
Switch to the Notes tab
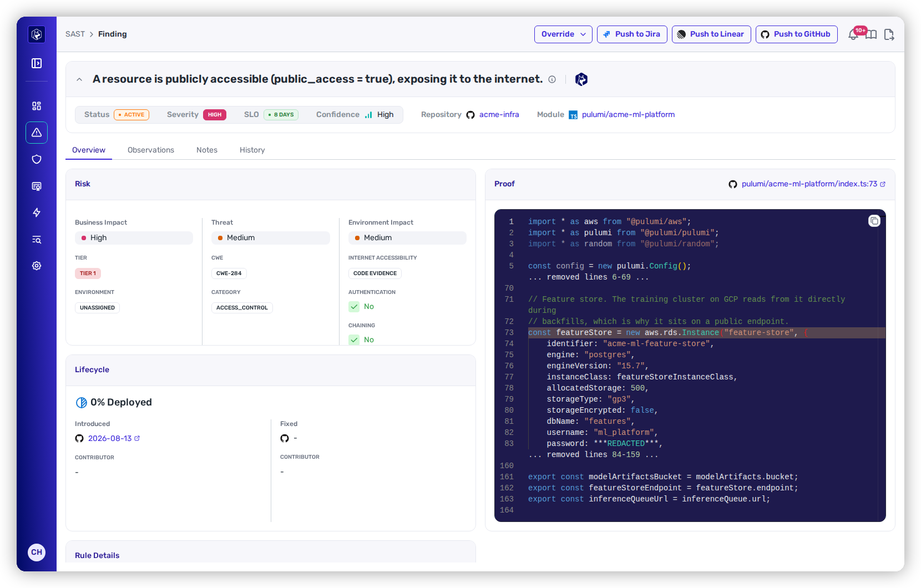pos(207,150)
